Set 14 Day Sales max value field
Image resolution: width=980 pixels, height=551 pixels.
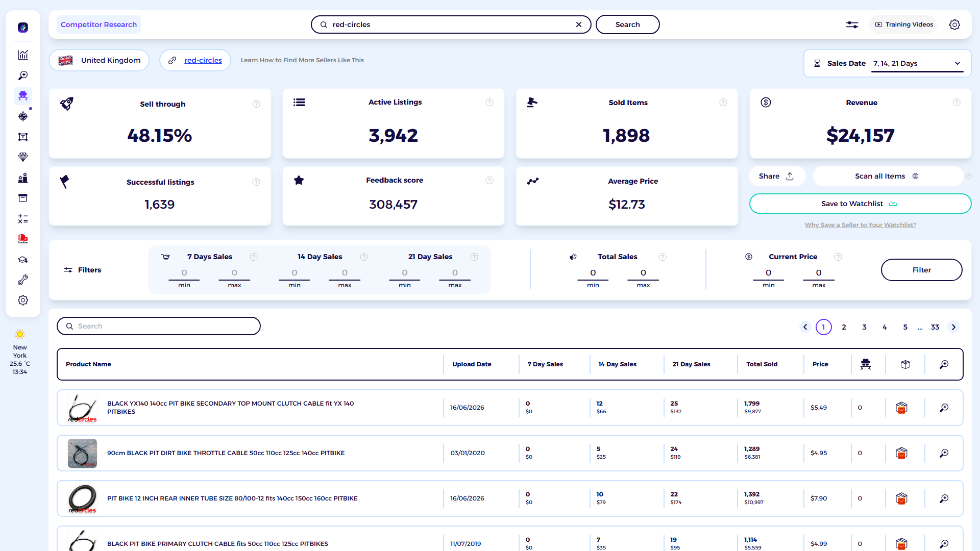point(345,273)
